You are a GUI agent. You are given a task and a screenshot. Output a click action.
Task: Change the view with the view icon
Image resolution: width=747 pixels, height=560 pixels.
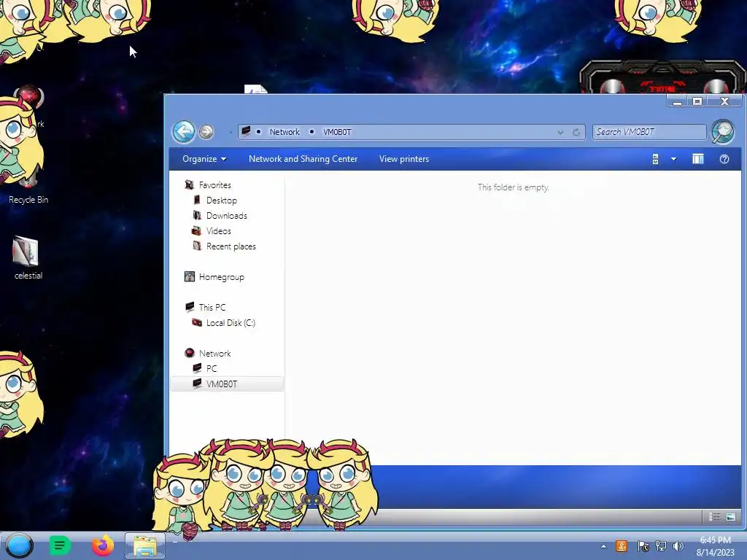click(x=656, y=159)
